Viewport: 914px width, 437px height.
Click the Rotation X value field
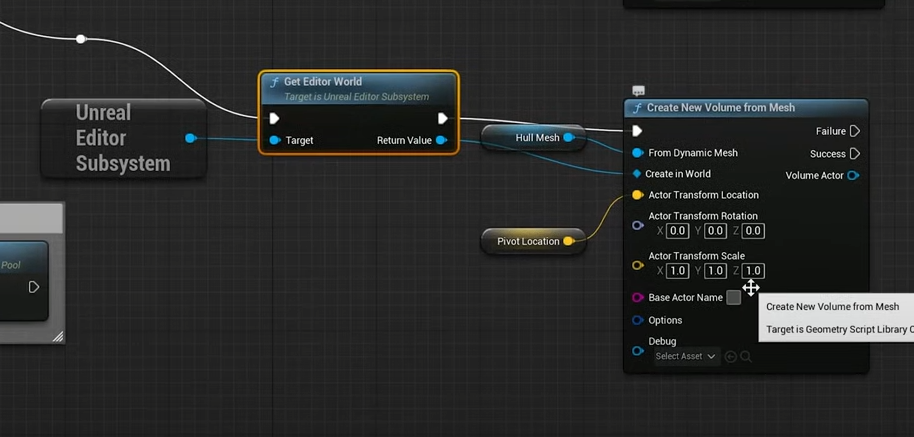(x=677, y=231)
